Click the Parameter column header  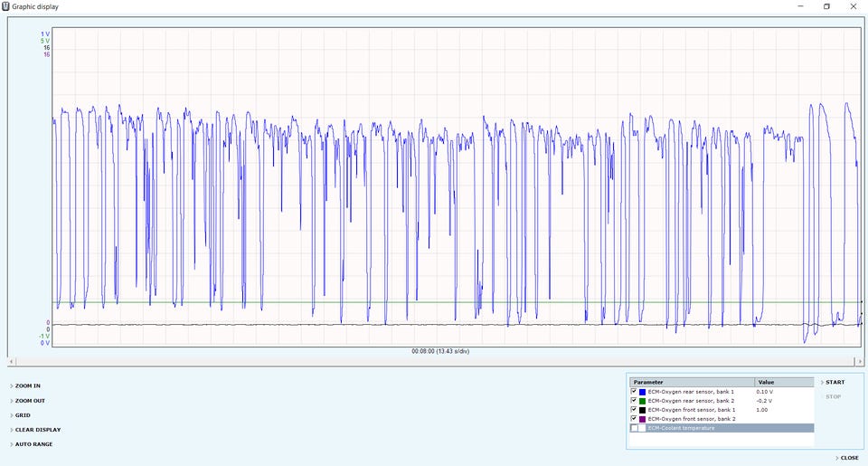coord(692,383)
